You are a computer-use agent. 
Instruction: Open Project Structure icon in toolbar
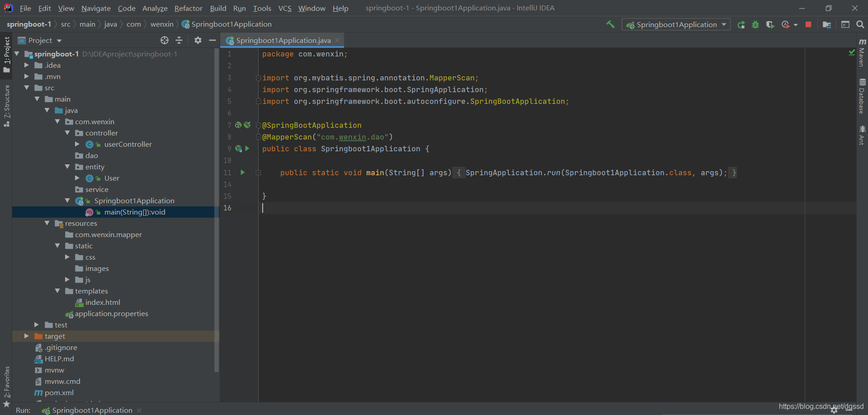click(x=827, y=25)
